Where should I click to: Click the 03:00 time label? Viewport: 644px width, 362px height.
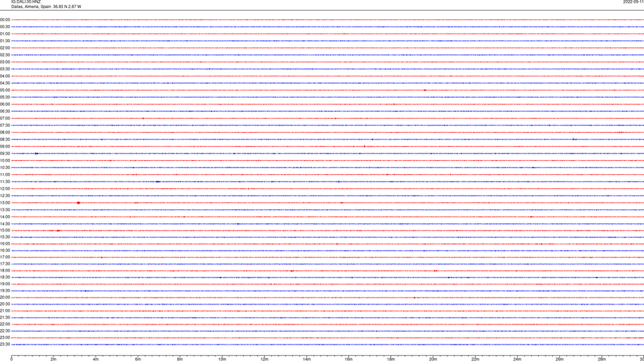(x=5, y=62)
